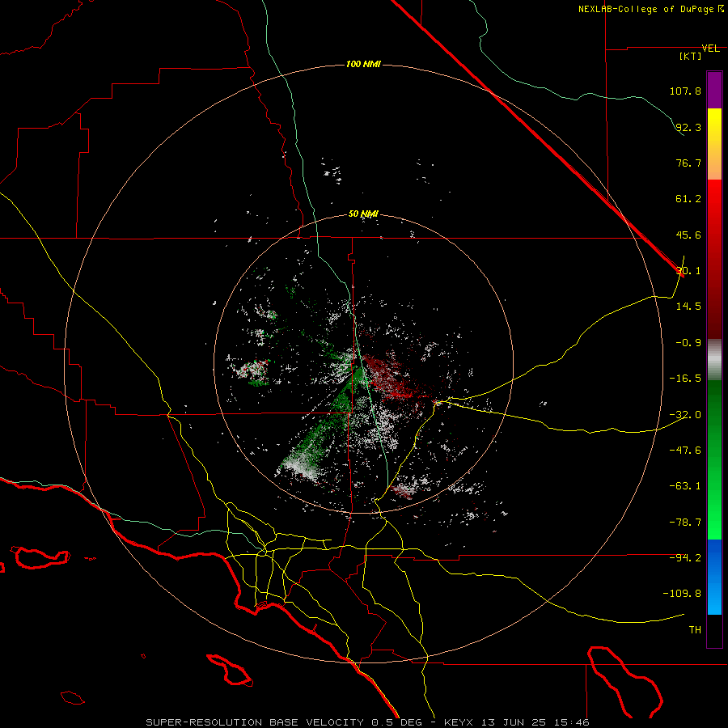Select the -47.6 velocity scale value
Viewport: 728px width, 728px height.
(685, 451)
